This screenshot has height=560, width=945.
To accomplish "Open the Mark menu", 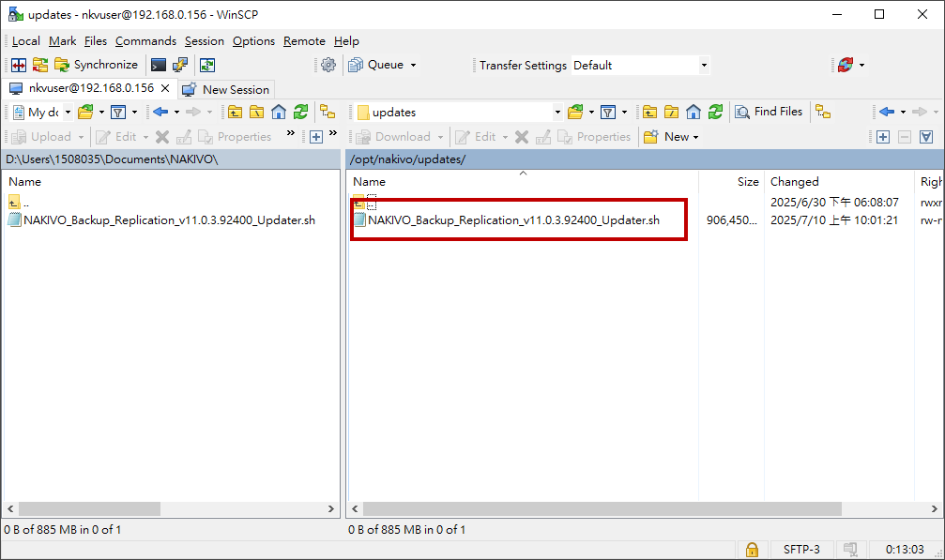I will click(x=63, y=41).
